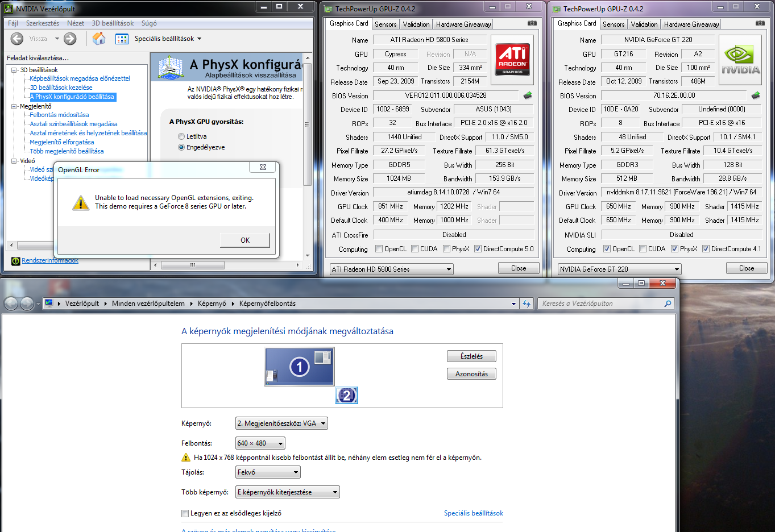The width and height of the screenshot is (775, 532).
Task: Click the NVIDIA Vezérlőpult title bar icon
Action: (x=8, y=9)
